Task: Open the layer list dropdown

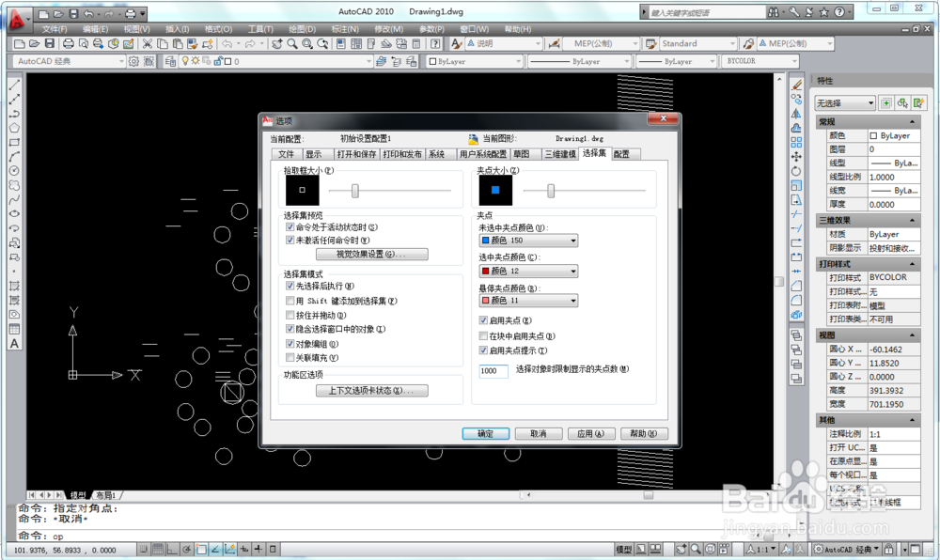Action: click(x=275, y=61)
